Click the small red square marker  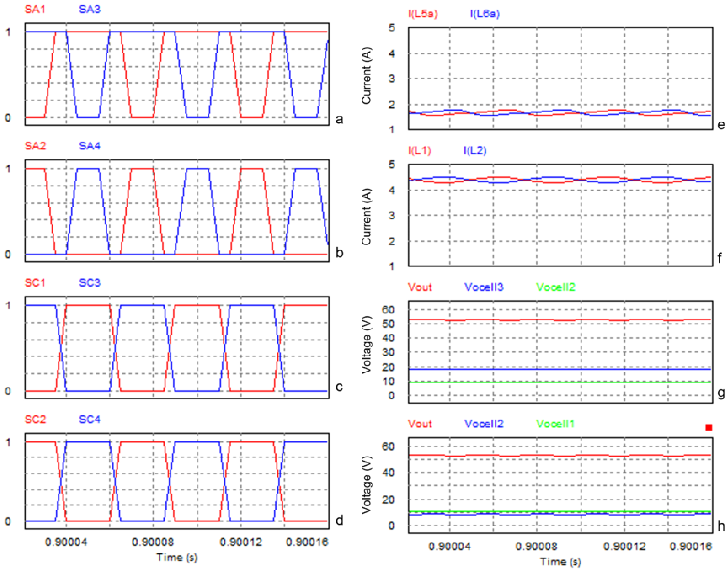click(x=708, y=428)
